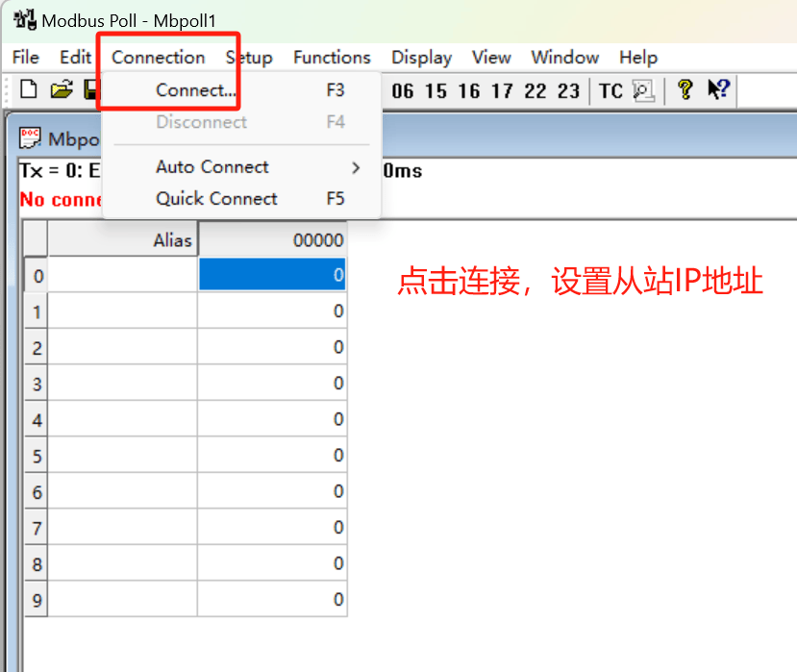This screenshot has width=797, height=672.
Task: Click row header 8 in the table
Action: tap(37, 563)
